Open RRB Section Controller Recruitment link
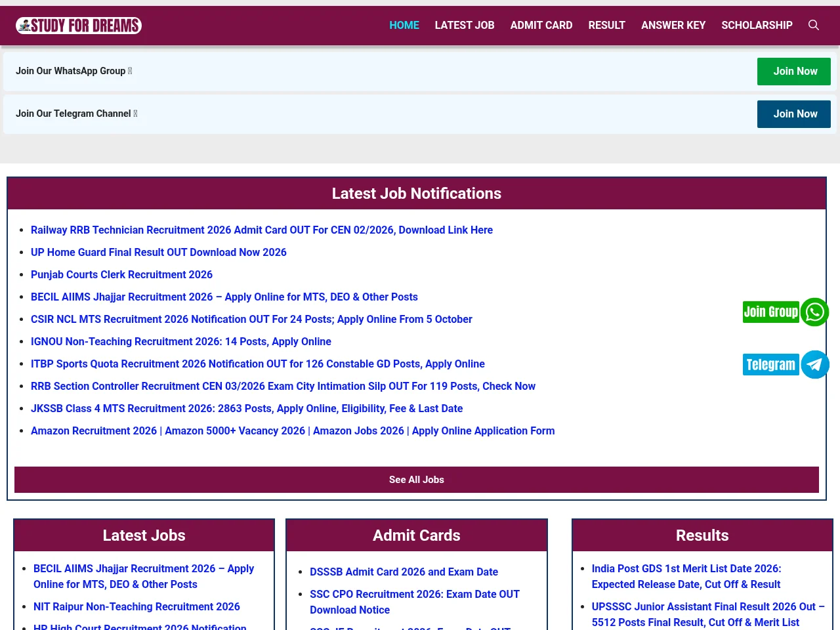Viewport: 840px width, 630px height. [283, 387]
